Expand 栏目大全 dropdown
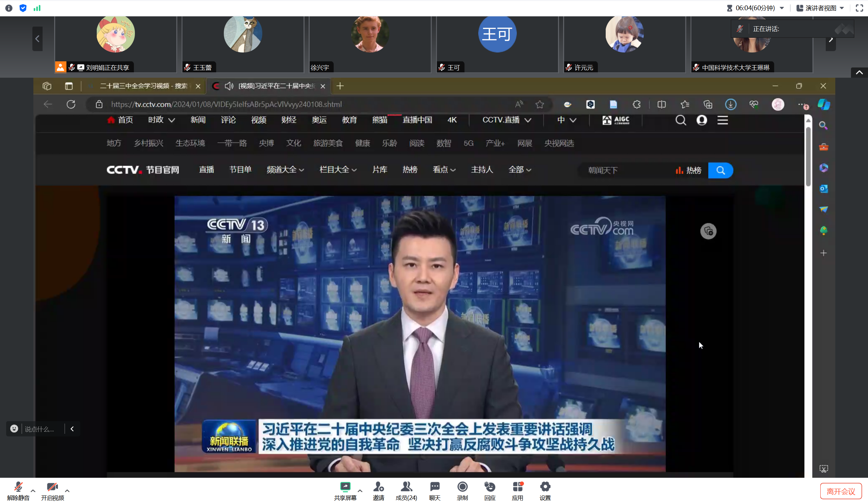The image size is (868, 504). [x=338, y=169]
